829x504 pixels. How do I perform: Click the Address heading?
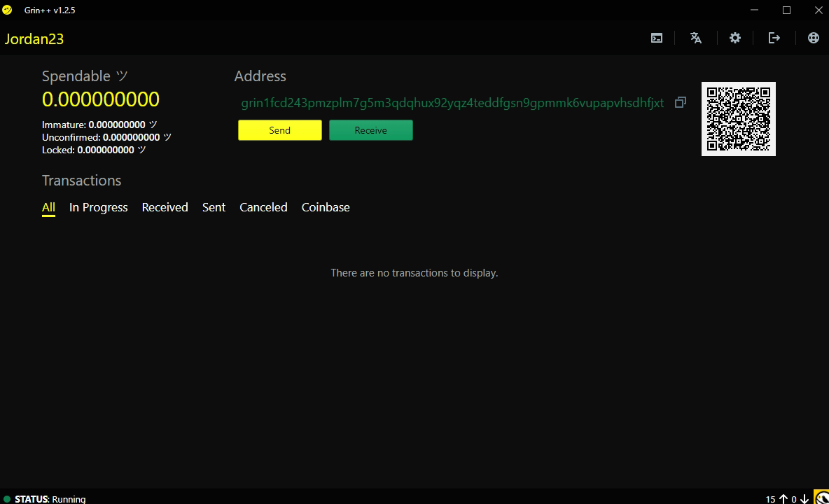click(x=260, y=76)
